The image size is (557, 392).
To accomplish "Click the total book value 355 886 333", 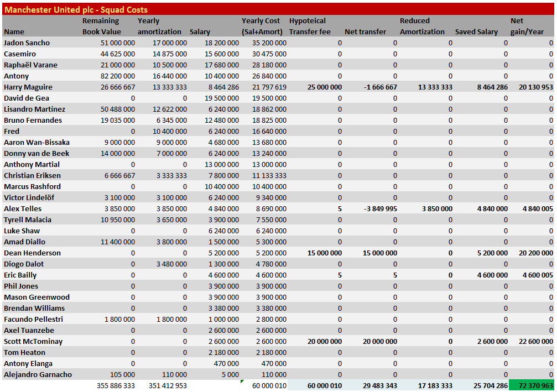I will (116, 385).
